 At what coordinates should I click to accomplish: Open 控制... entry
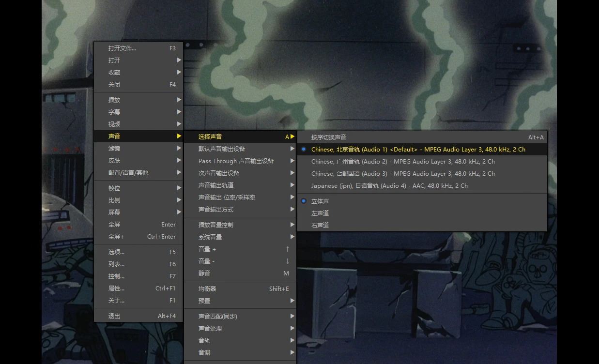pyautogui.click(x=138, y=276)
